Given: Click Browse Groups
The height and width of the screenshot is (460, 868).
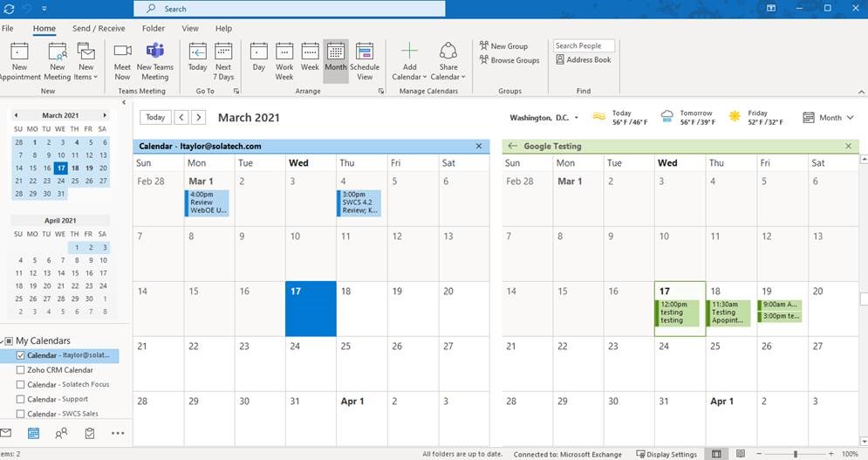Looking at the screenshot, I should point(509,60).
